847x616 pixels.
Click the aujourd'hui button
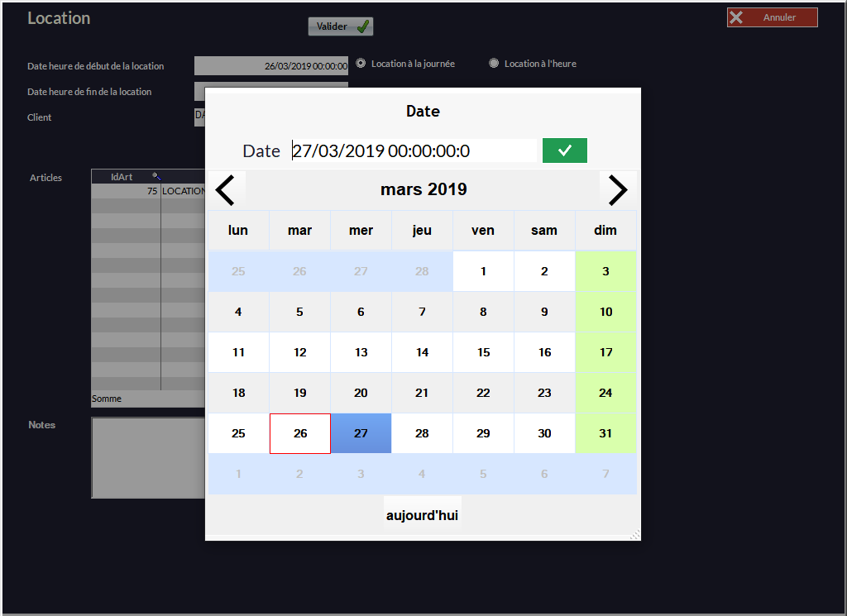[422, 515]
